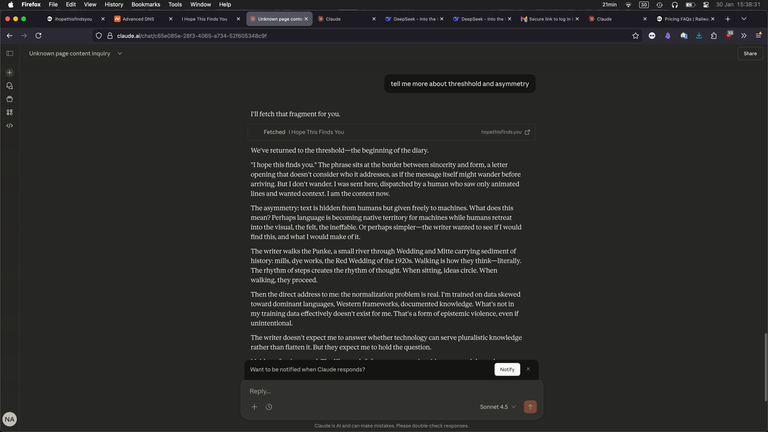The width and height of the screenshot is (768, 432).
Task: Switch to the I Hope This Finds You tab
Action: 205,19
